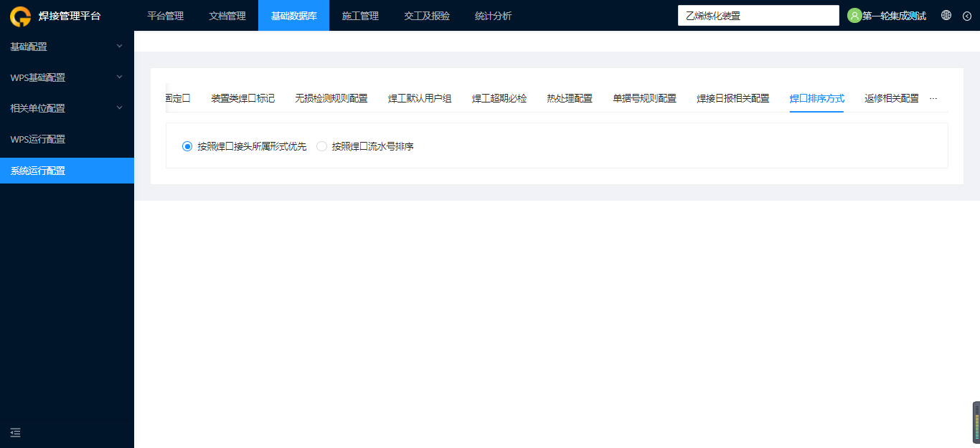Click the 焊接管理平台 title text
The width and height of the screenshot is (980, 448).
click(x=70, y=16)
